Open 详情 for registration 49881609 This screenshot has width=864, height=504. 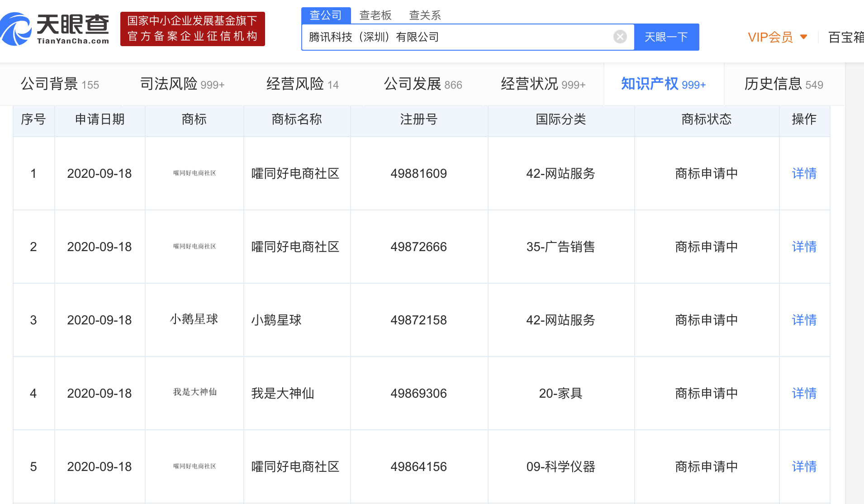pyautogui.click(x=804, y=173)
